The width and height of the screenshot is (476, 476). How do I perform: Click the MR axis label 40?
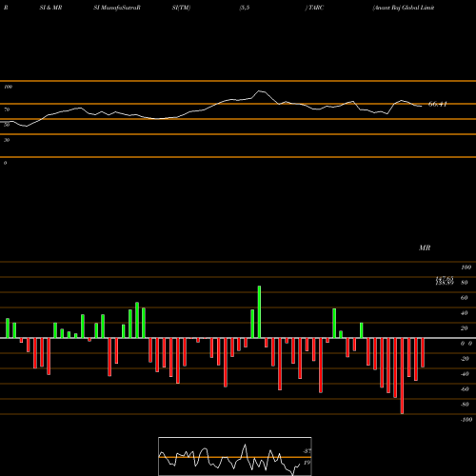pos(464,313)
